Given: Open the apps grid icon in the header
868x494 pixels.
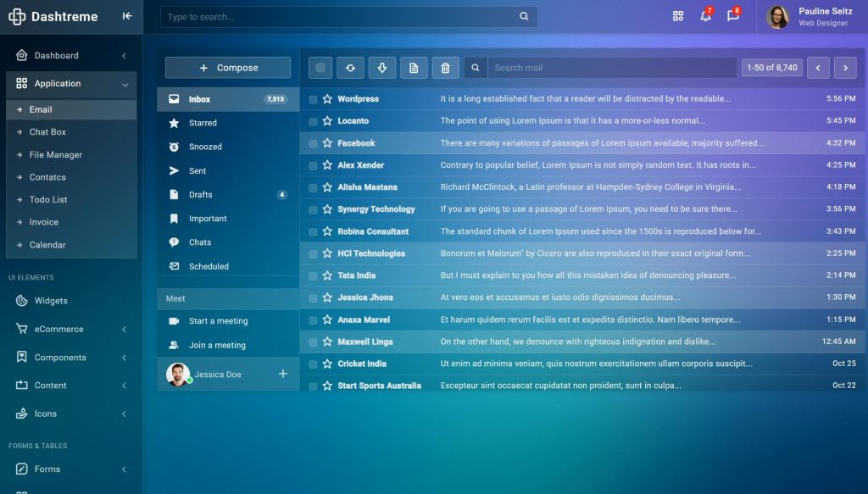Looking at the screenshot, I should pos(677,16).
